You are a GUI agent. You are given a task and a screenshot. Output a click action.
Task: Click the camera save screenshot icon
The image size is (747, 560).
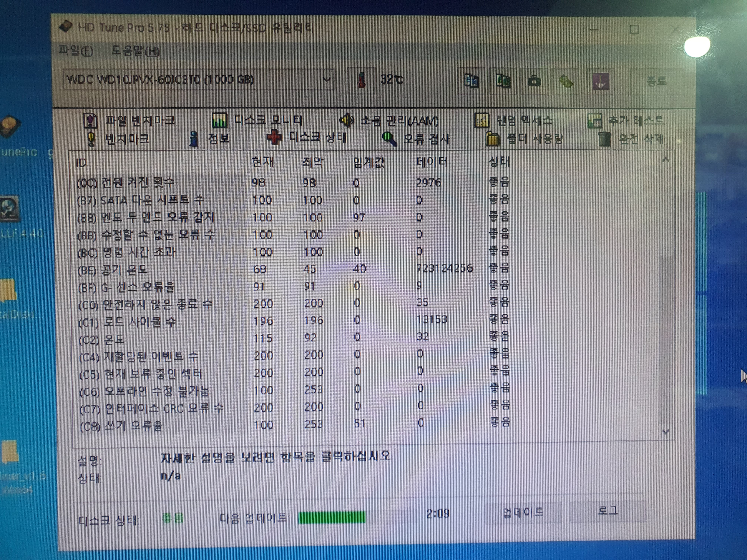[x=534, y=81]
